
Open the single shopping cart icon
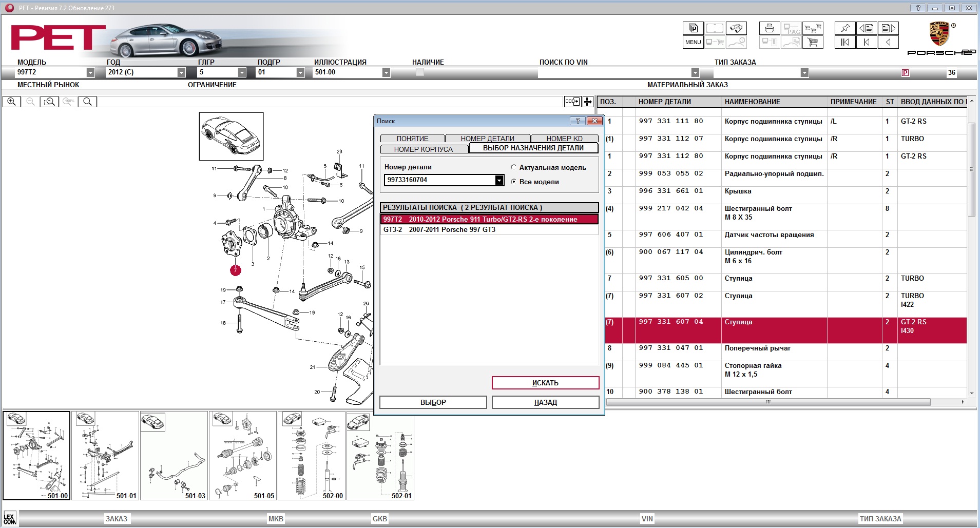813,42
